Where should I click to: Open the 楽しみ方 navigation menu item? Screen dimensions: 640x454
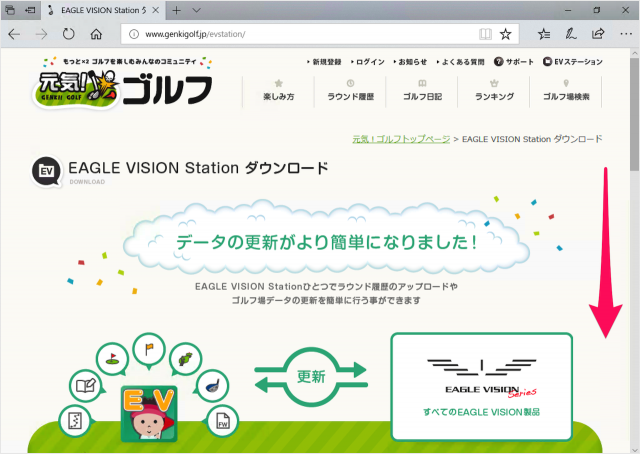tap(278, 91)
